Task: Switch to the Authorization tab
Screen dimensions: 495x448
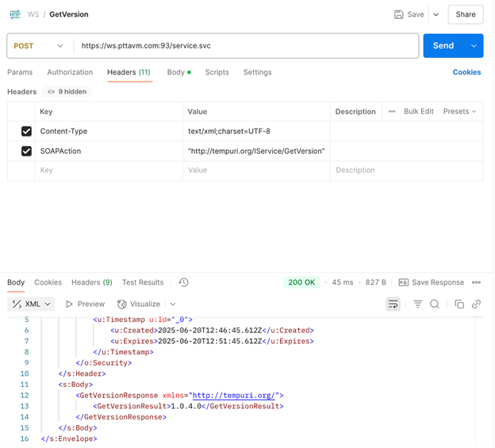Action: 70,72
